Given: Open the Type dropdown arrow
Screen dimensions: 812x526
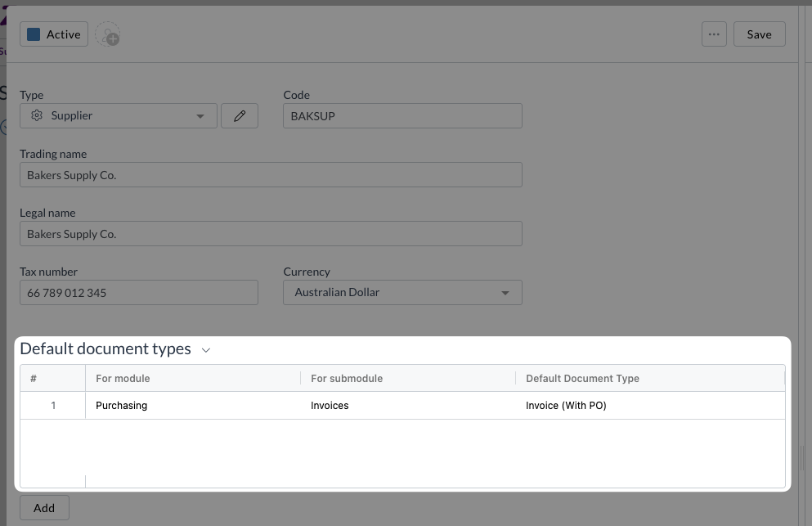Looking at the screenshot, I should 200,116.
